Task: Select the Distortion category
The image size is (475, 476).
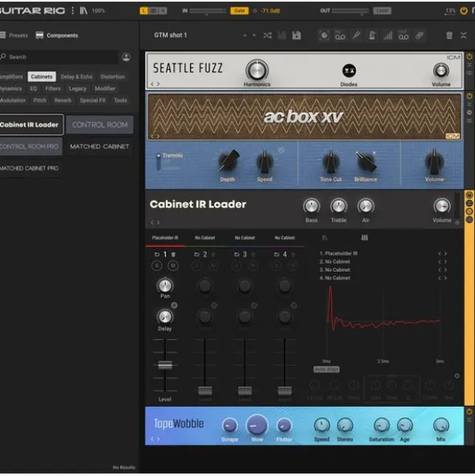Action: point(113,77)
